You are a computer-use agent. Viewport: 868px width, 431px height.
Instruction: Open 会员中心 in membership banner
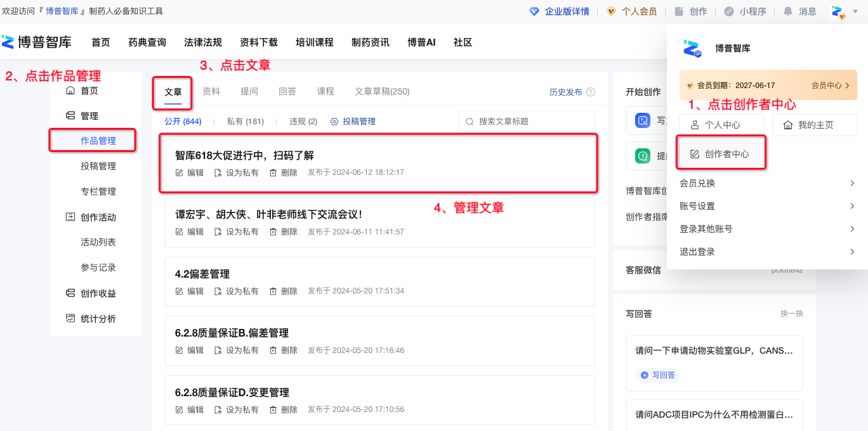pos(831,85)
